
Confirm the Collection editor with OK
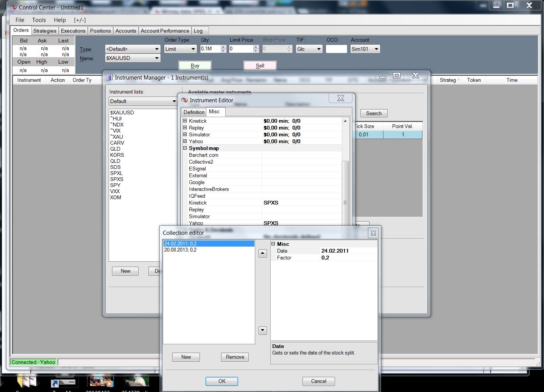click(222, 381)
